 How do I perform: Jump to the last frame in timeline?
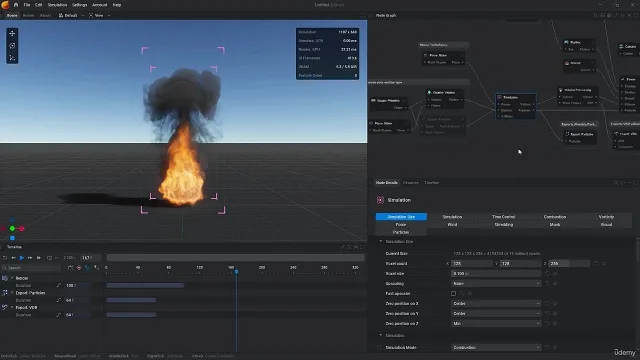[x=39, y=258]
